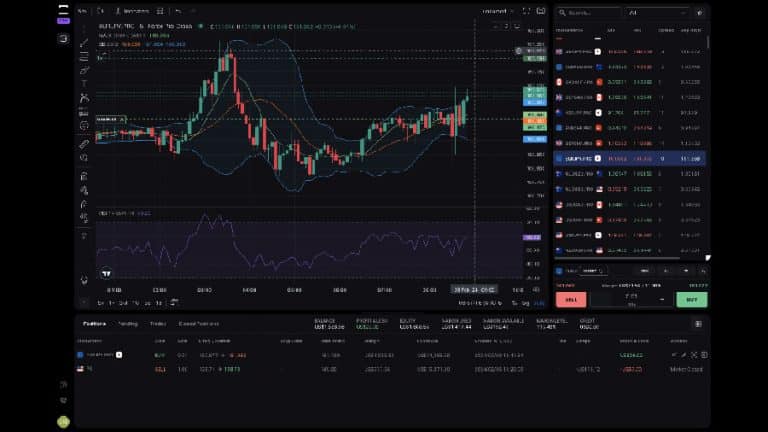The image size is (768, 432).
Task: Click the BALANCE value in account summary
Action: (329, 327)
